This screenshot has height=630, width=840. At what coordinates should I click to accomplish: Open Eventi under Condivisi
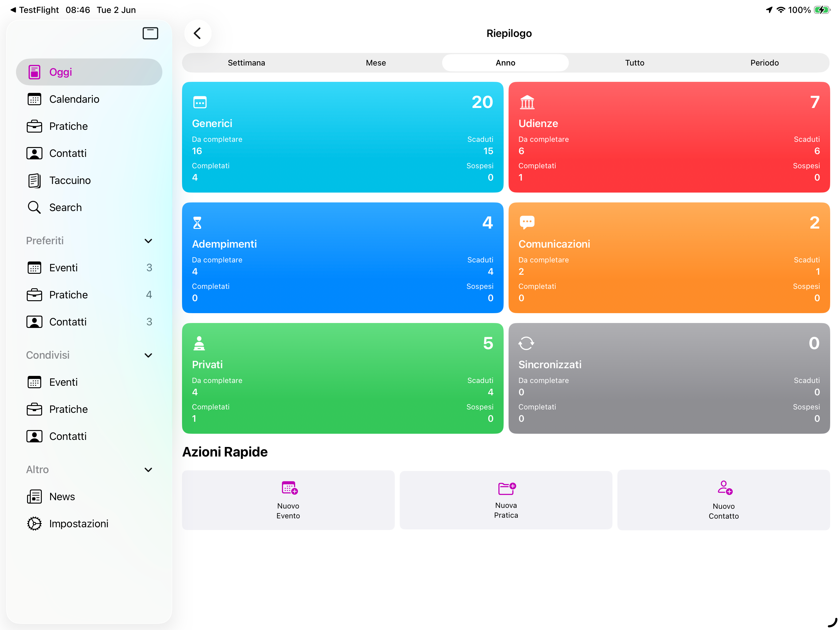[x=89, y=382]
